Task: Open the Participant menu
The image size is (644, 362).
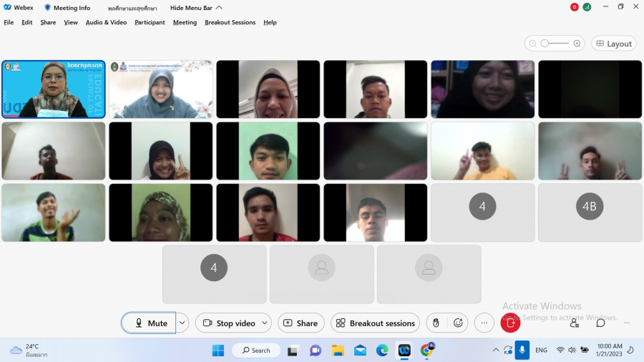Action: coord(150,22)
